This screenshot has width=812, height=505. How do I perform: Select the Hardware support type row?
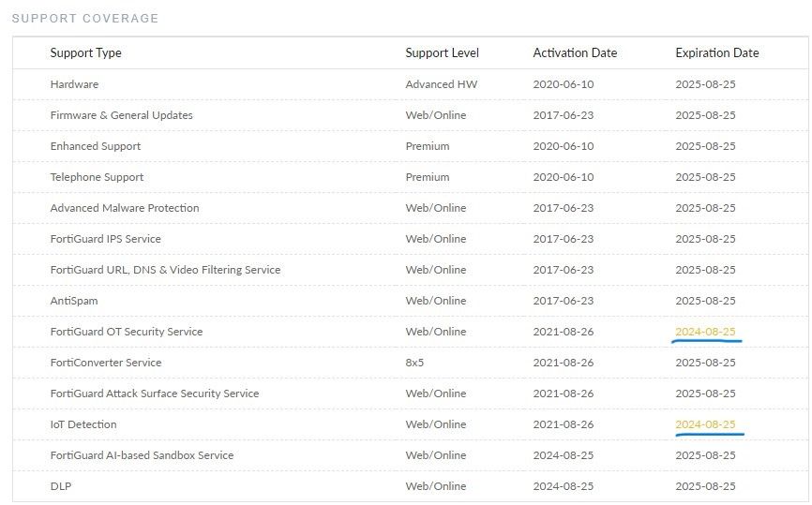[74, 84]
